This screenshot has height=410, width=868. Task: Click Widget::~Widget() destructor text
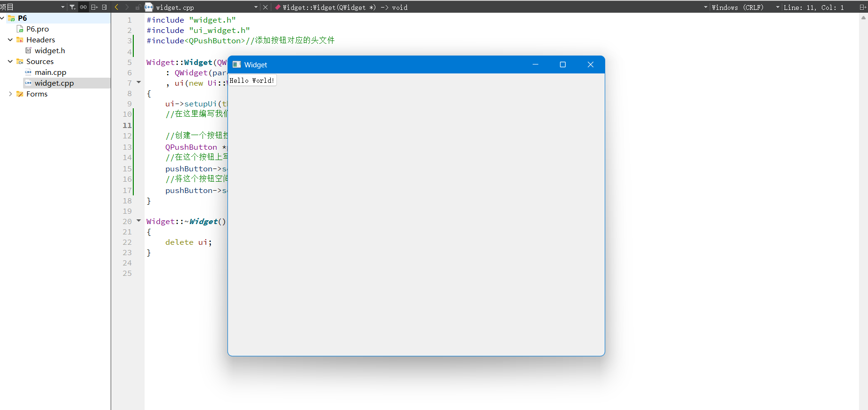coord(186,221)
